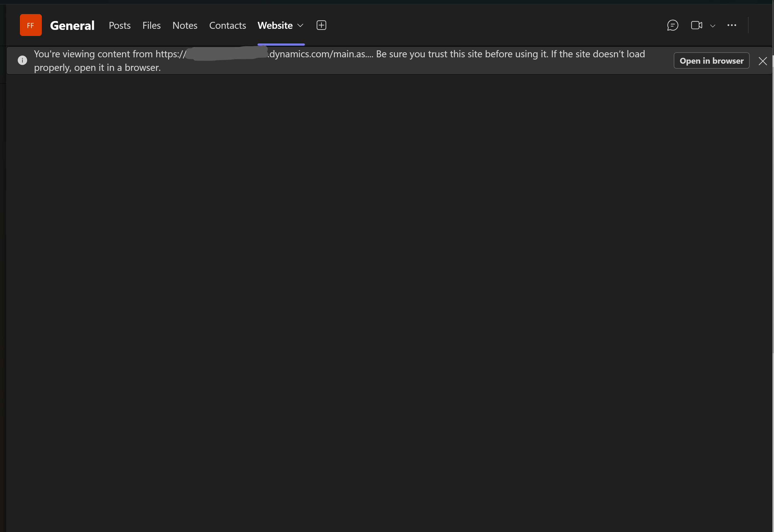Open the channel conversation panel
Image resolution: width=774 pixels, height=532 pixels.
672,25
